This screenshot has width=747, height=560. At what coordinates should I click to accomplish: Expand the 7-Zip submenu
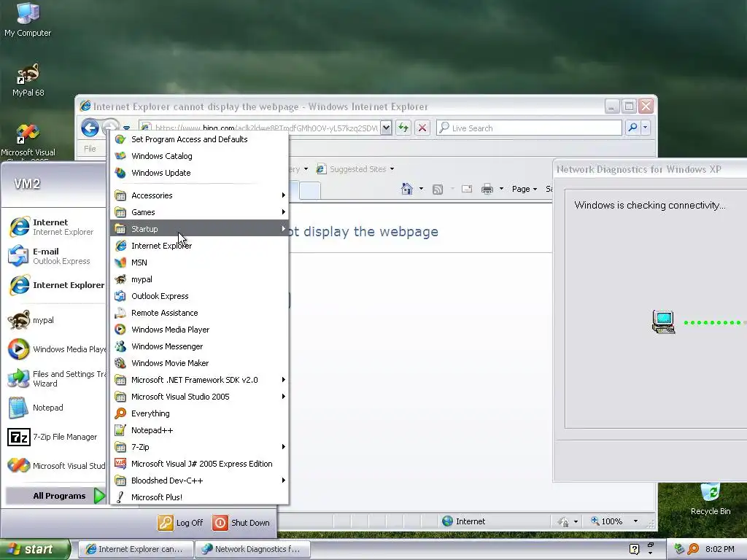[199, 447]
